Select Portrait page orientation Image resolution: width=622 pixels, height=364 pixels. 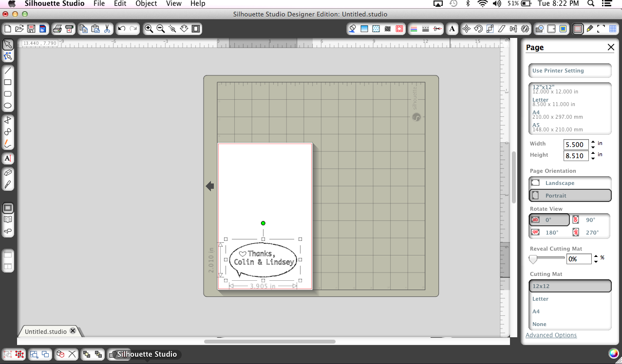tap(570, 196)
